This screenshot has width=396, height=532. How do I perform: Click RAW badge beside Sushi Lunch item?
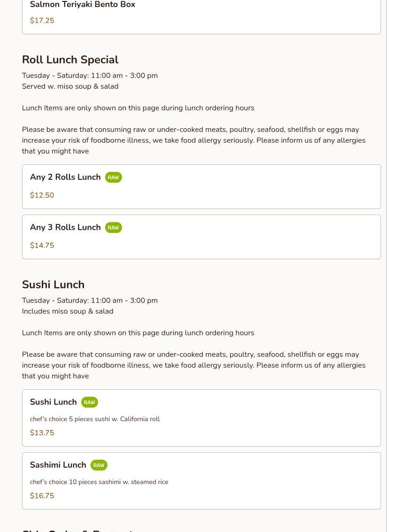pyautogui.click(x=89, y=402)
